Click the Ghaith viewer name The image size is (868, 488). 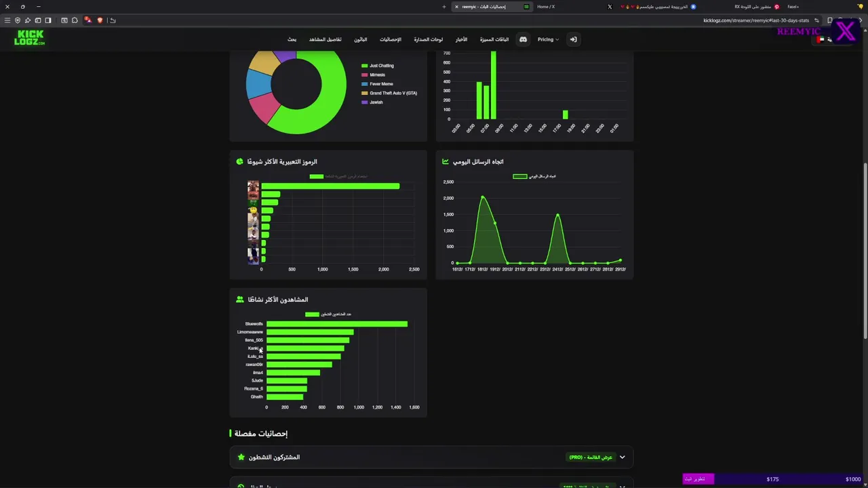[x=257, y=397]
